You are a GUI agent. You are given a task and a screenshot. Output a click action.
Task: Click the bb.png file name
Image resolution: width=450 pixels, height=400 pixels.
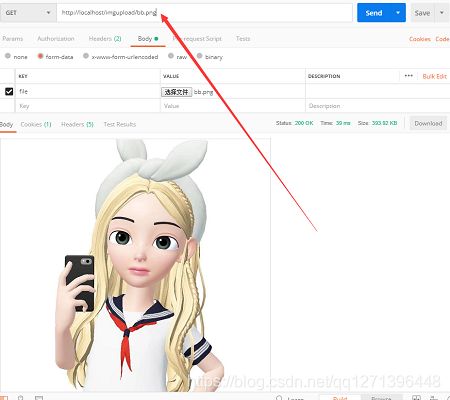(x=203, y=92)
